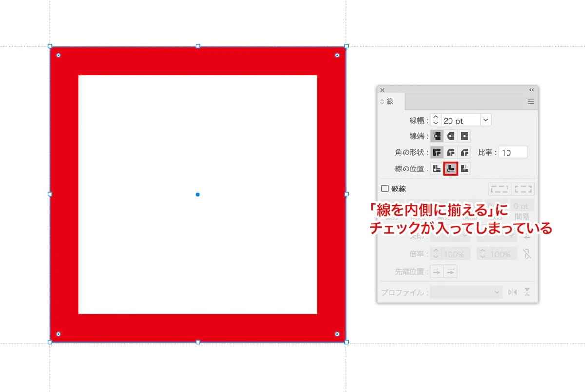585x392 pixels.
Task: Click the link arrowhead scales icon
Action: 526,254
